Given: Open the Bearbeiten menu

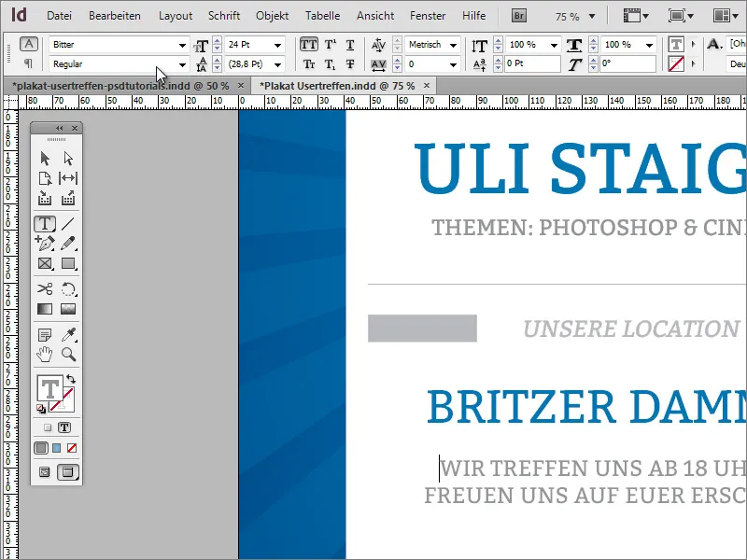Looking at the screenshot, I should pos(114,16).
